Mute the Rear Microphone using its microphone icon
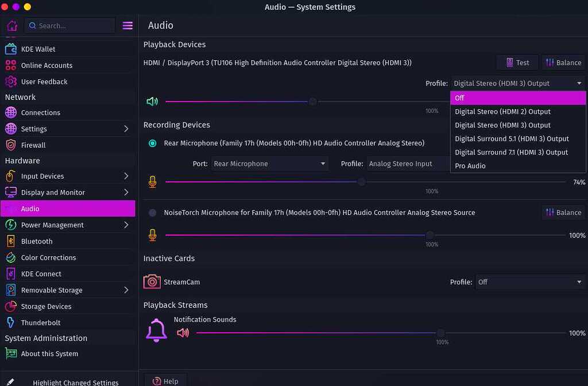Viewport: 588px width, 386px height. tap(152, 182)
